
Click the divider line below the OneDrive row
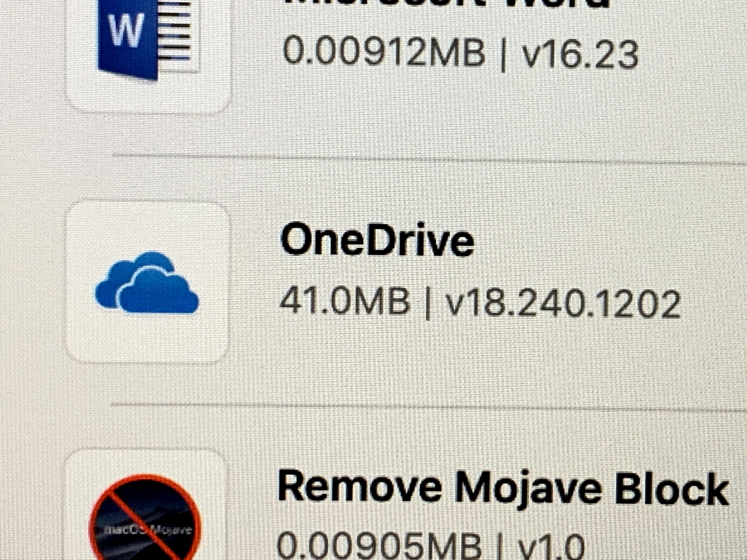point(429,407)
